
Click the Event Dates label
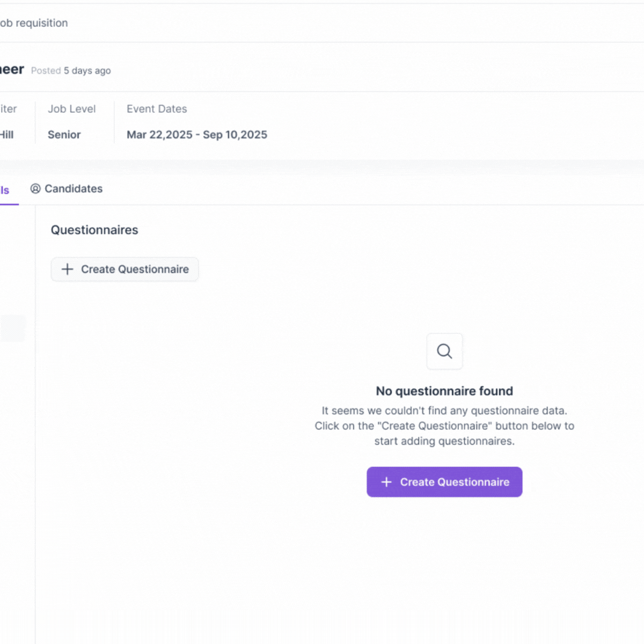[157, 109]
